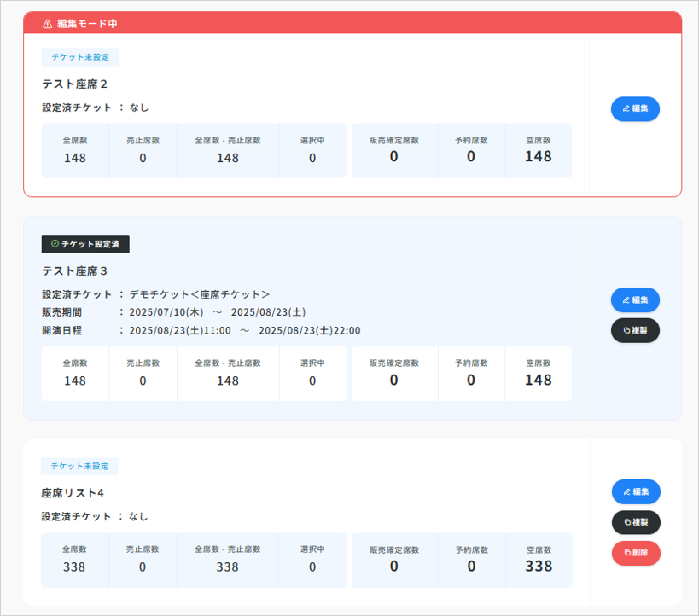The width and height of the screenshot is (699, 616).
Task: Click the 販売確定席数 cell in テスト座席3
Action: (393, 372)
